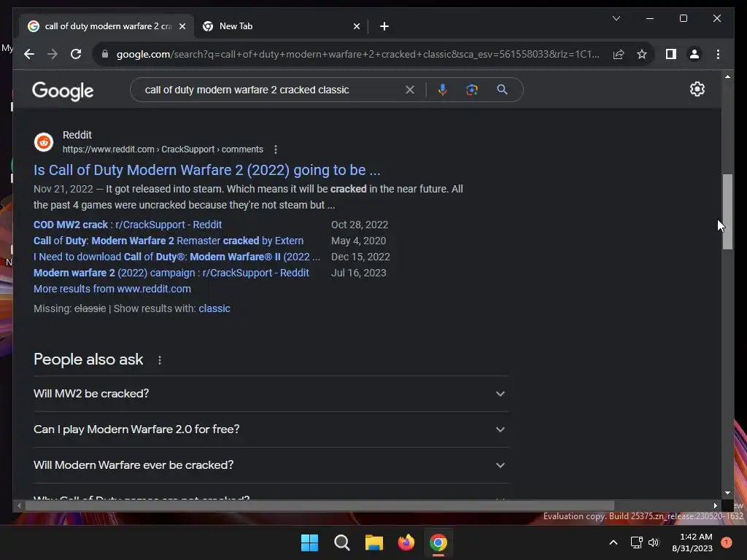The width and height of the screenshot is (747, 560).
Task: Click 'More results from www.reddit.com'
Action: pyautogui.click(x=112, y=289)
